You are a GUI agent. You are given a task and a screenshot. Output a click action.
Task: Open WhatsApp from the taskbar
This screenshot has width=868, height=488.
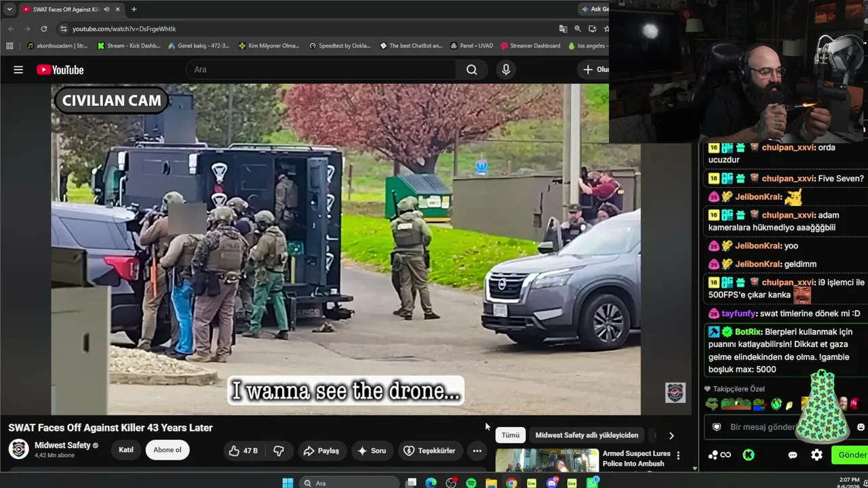(x=592, y=483)
